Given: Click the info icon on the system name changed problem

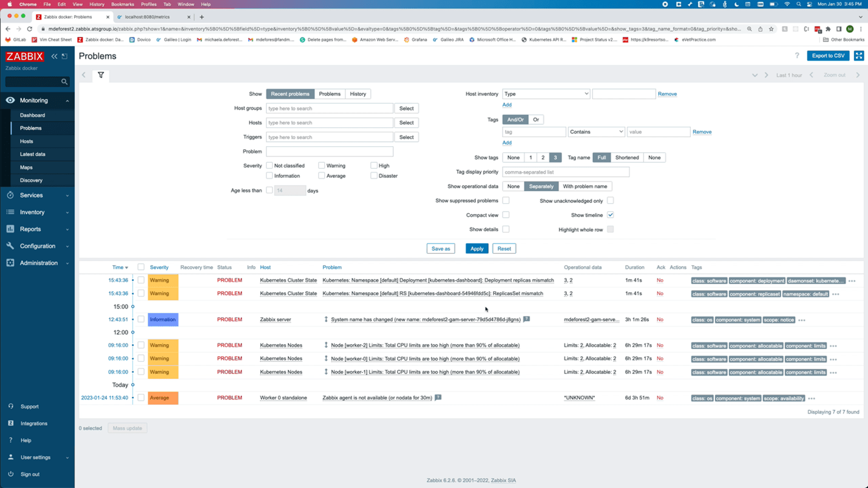Looking at the screenshot, I should tap(526, 319).
